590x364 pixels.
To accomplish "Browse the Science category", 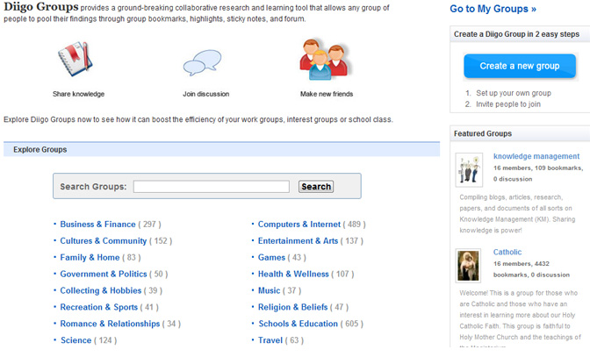I will coord(76,340).
